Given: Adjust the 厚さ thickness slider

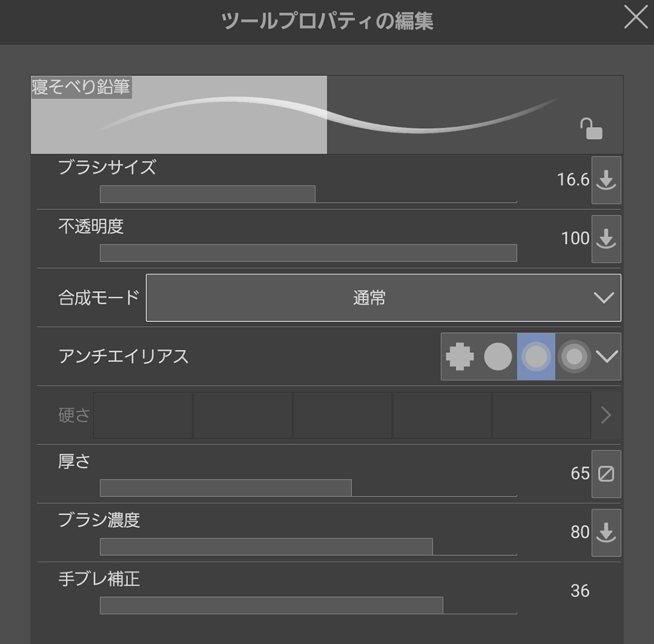Looking at the screenshot, I should tap(308, 488).
